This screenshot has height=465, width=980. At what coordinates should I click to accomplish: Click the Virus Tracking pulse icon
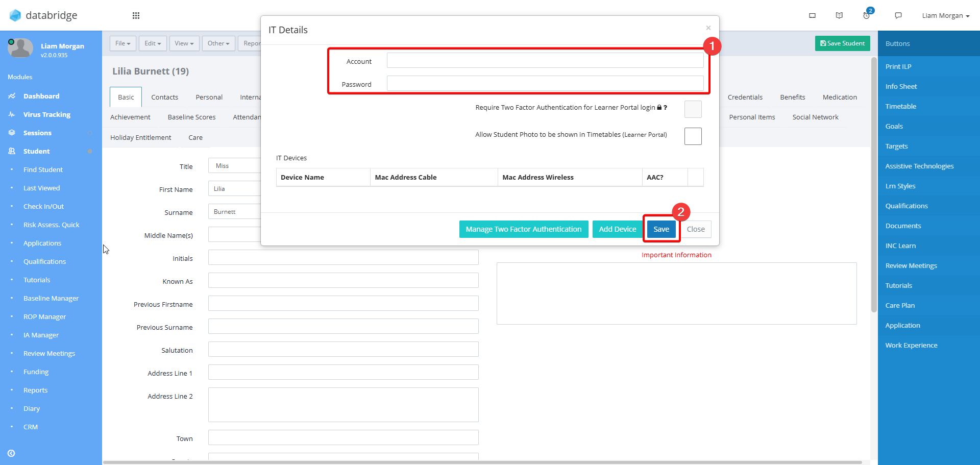pos(12,114)
